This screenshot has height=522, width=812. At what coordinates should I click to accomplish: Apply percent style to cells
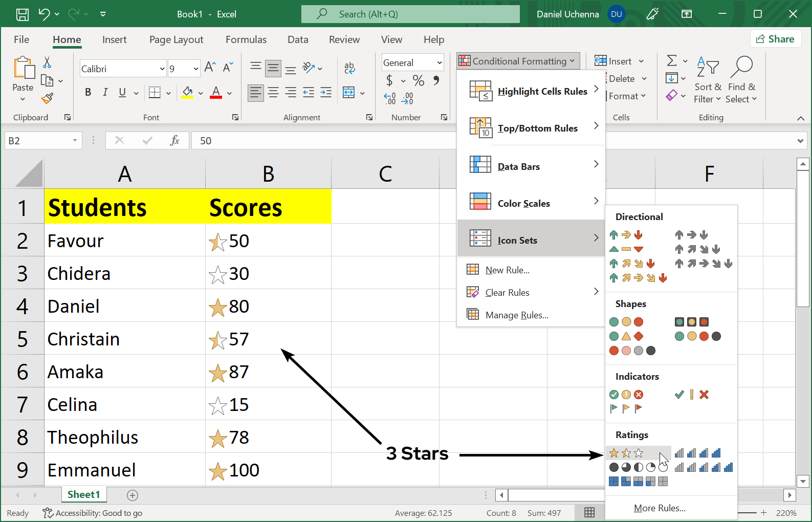(419, 80)
